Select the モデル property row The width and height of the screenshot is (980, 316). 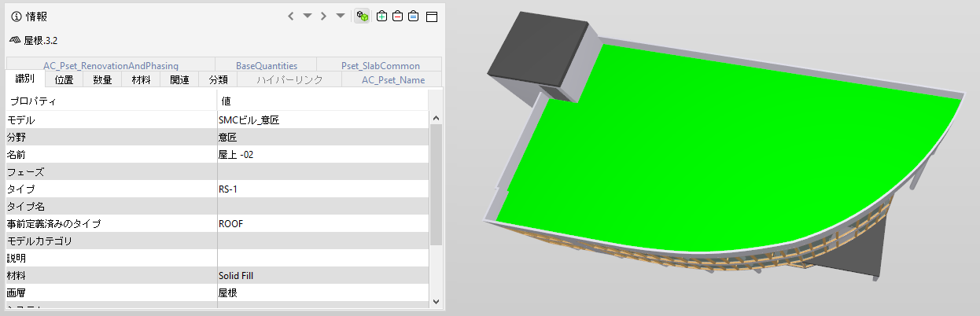[218, 120]
